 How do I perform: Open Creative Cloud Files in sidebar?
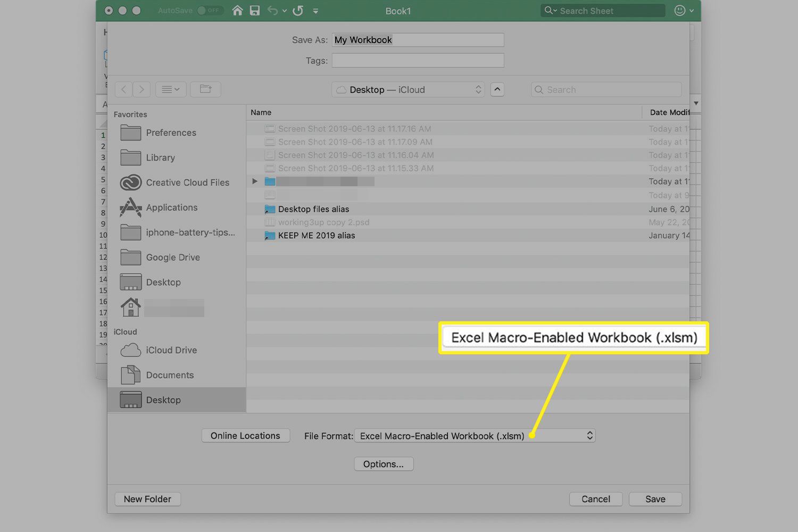(x=177, y=182)
